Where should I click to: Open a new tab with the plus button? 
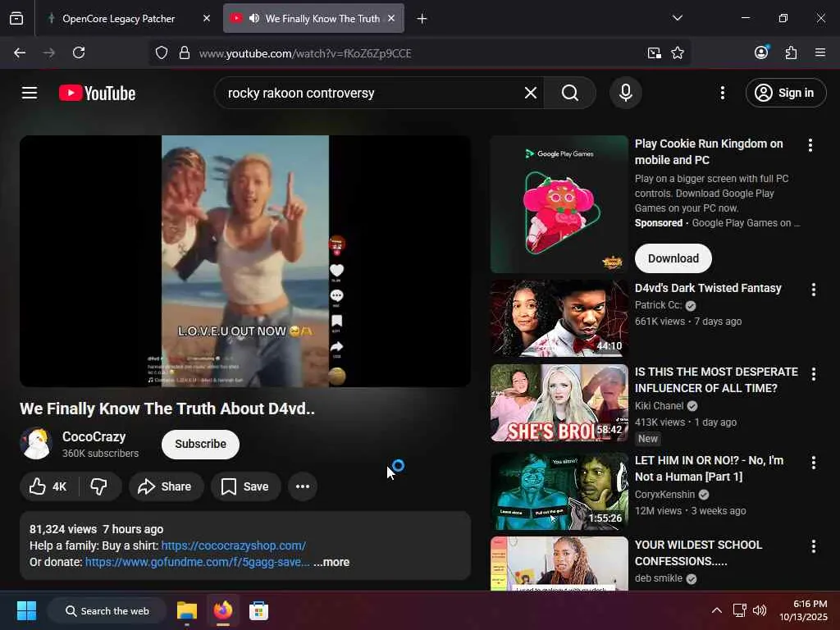[422, 19]
